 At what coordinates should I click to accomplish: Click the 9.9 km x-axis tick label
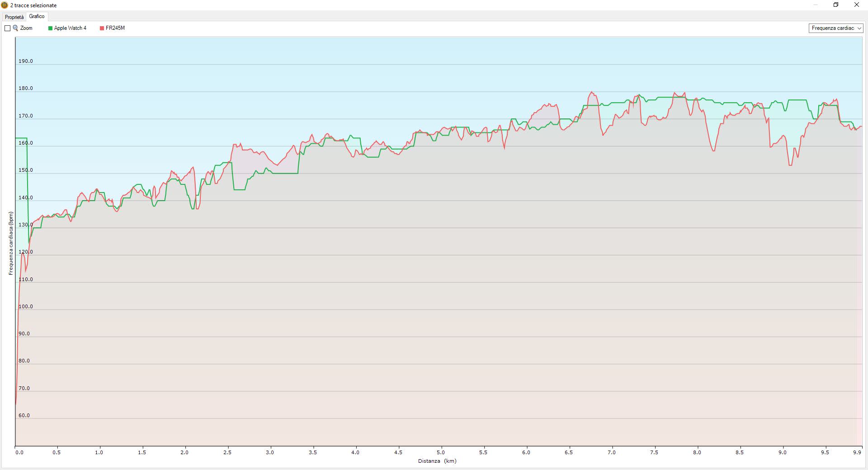(x=858, y=452)
